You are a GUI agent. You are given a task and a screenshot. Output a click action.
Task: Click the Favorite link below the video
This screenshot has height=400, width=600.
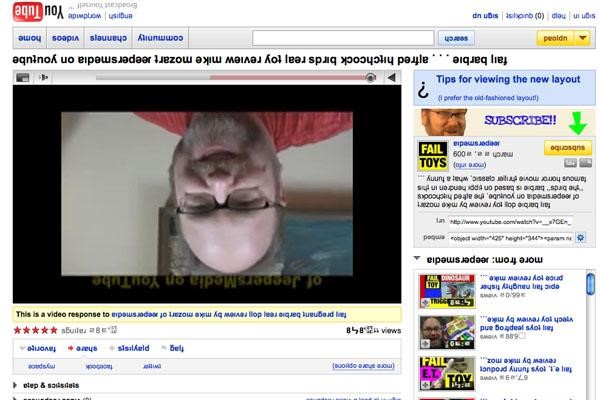pyautogui.click(x=39, y=349)
